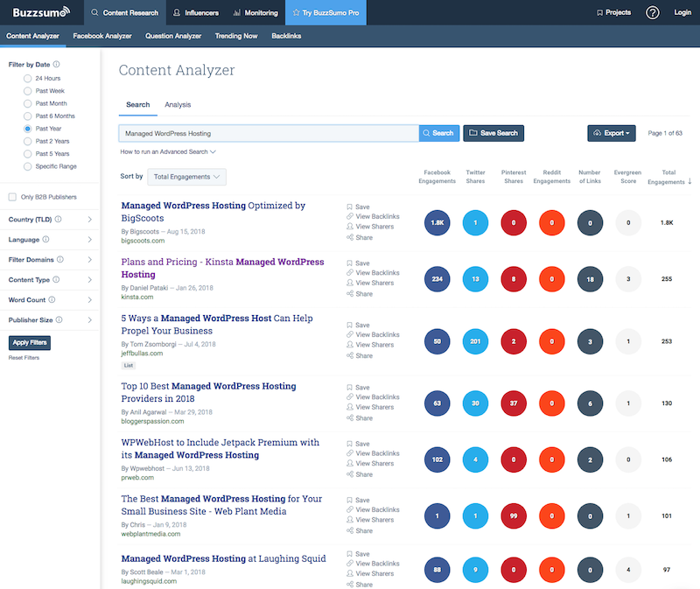The height and width of the screenshot is (589, 700).
Task: Click Share icon for bloggerspassion.com result
Action: 349,418
